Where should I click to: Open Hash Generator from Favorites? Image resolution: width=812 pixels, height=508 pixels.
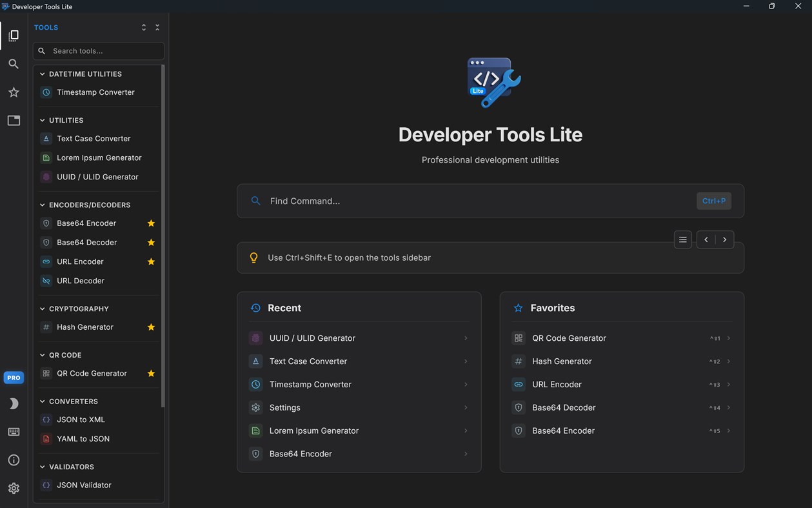622,361
